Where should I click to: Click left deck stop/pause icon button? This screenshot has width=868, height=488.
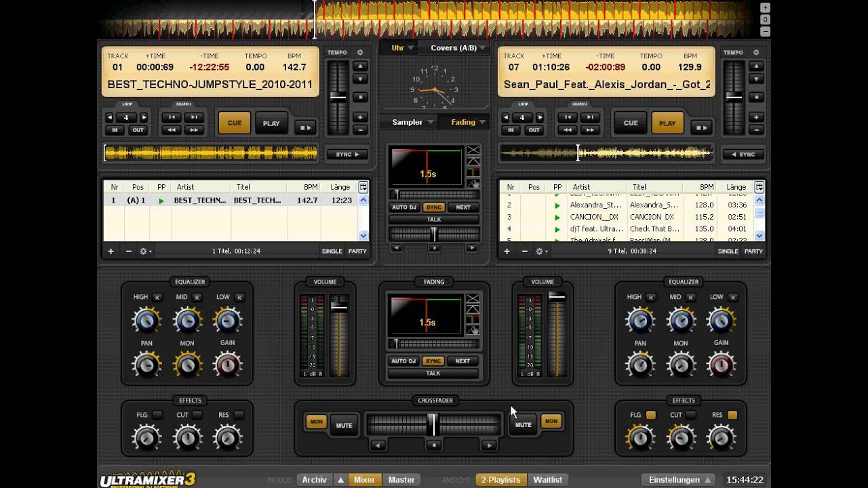click(305, 127)
